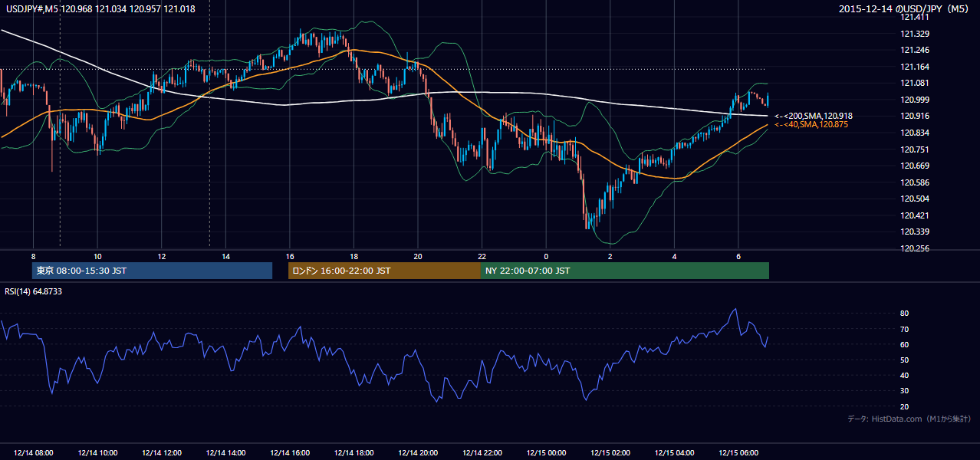Click RSI scale value 20
Screen dimensions: 980x460
[904, 406]
